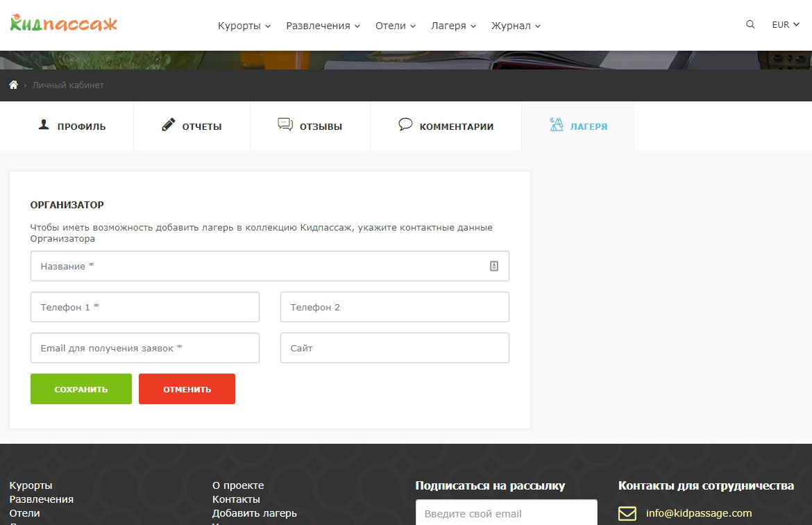Viewport: 812px width, 525px height.
Task: Open the Добавить лагерь footer link
Action: 254,513
